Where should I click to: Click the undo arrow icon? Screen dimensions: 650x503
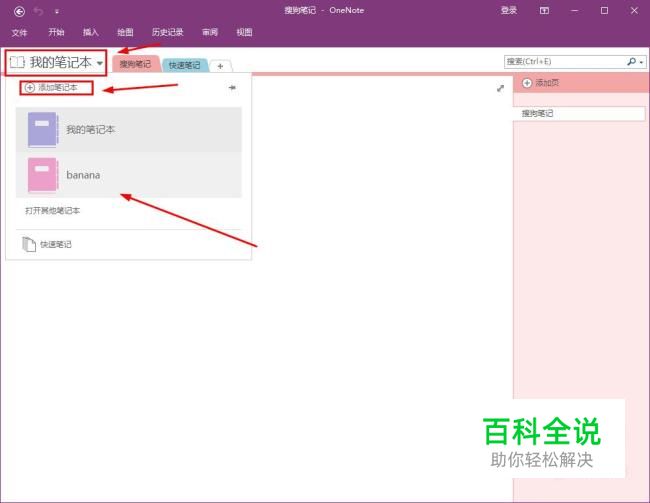pos(38,11)
